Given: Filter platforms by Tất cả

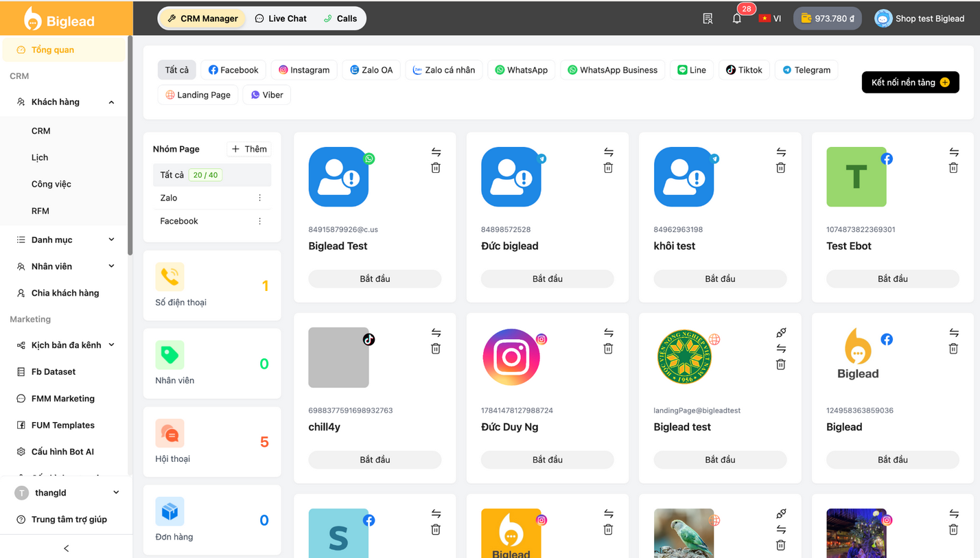Looking at the screenshot, I should [x=176, y=70].
